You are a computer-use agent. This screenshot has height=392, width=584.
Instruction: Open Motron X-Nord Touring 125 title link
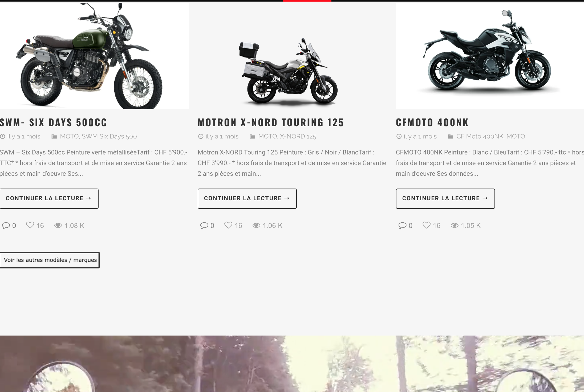(271, 123)
